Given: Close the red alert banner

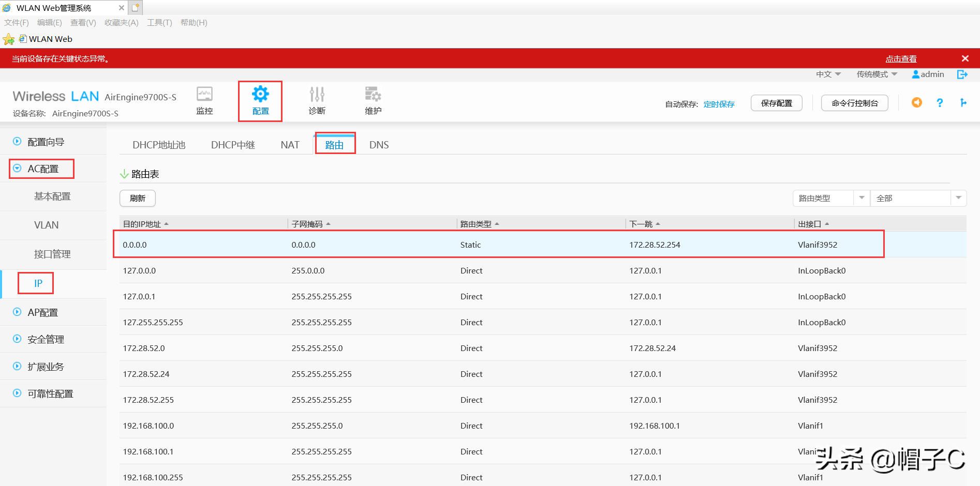Looking at the screenshot, I should [965, 58].
